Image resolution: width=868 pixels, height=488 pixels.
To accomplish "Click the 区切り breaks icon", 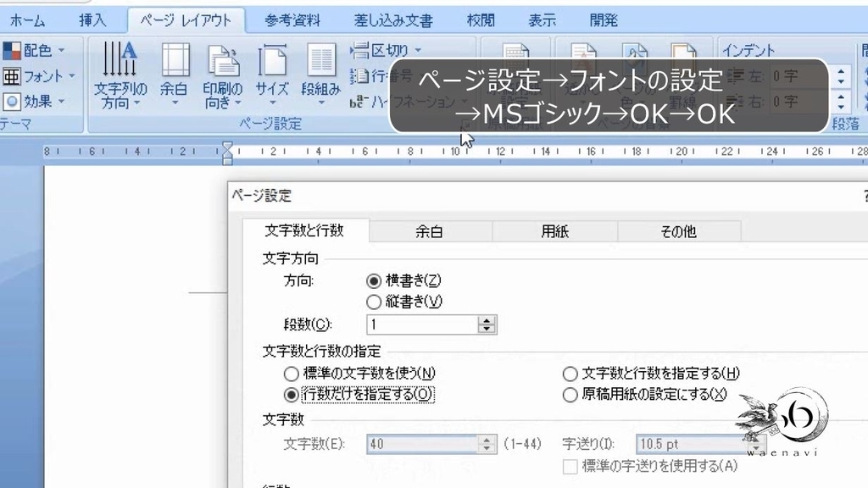I will pyautogui.click(x=359, y=50).
